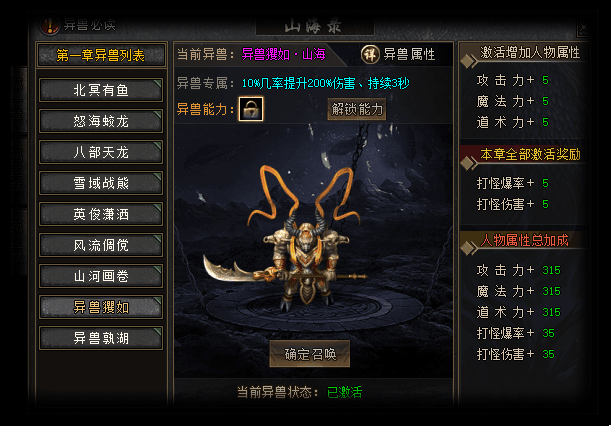
Task: Open 异兽属性 details via the 详 icon
Action: (370, 54)
